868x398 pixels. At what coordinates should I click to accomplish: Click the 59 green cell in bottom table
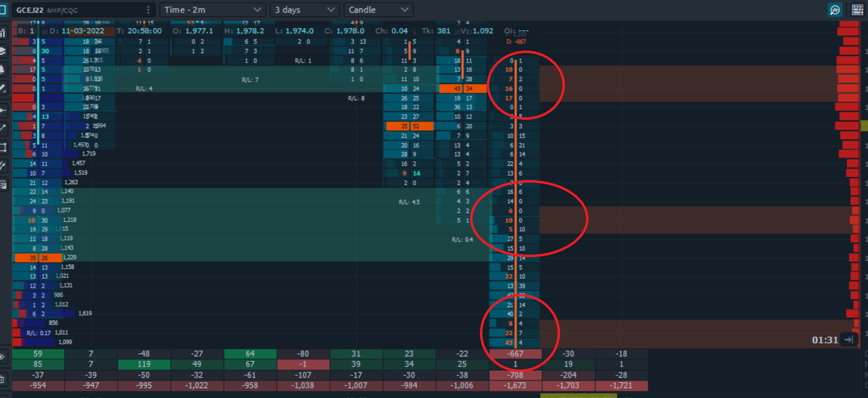coord(38,354)
